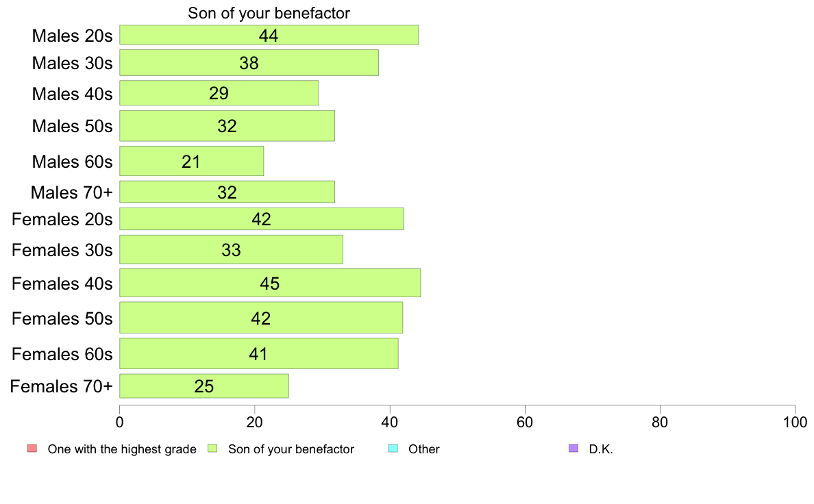Click the 100 tick on the x-axis
814x504 pixels.
[795, 422]
